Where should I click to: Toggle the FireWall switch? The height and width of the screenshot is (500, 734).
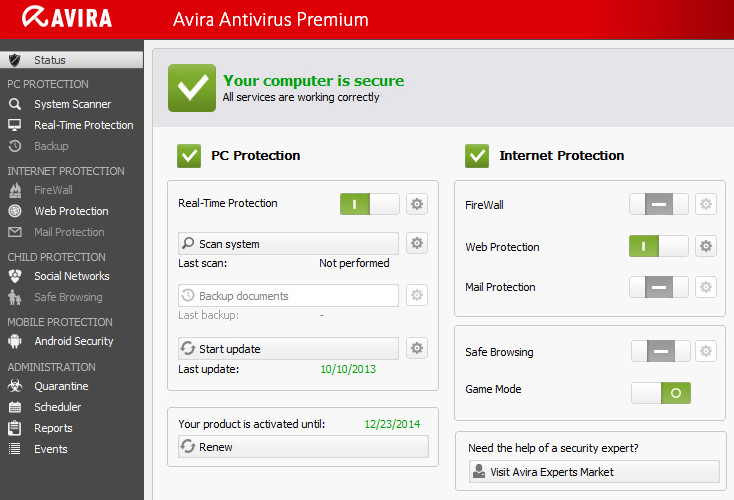coord(658,204)
